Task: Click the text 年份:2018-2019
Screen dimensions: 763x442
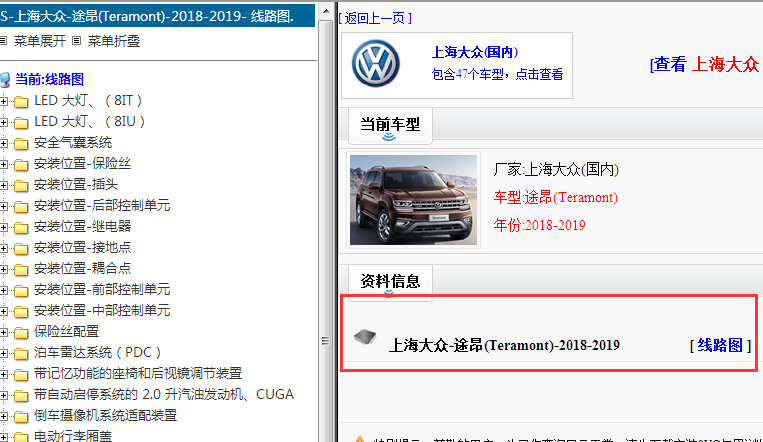Action: [x=540, y=225]
